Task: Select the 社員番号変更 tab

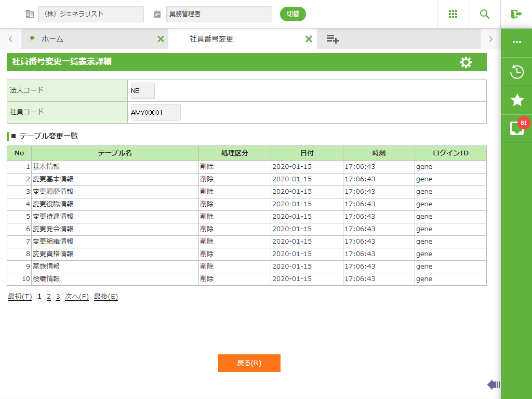Action: pos(211,39)
